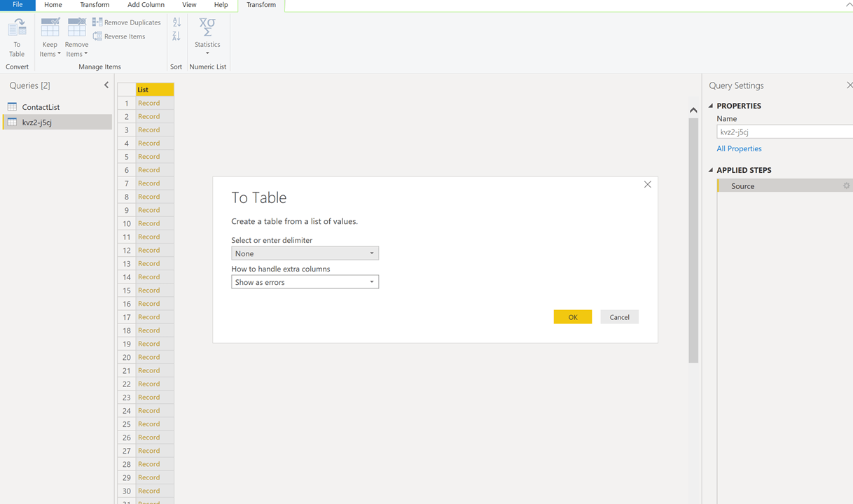Viewport: 853px width, 504px height.
Task: Expand the extra columns handling dropdown
Action: click(x=305, y=282)
